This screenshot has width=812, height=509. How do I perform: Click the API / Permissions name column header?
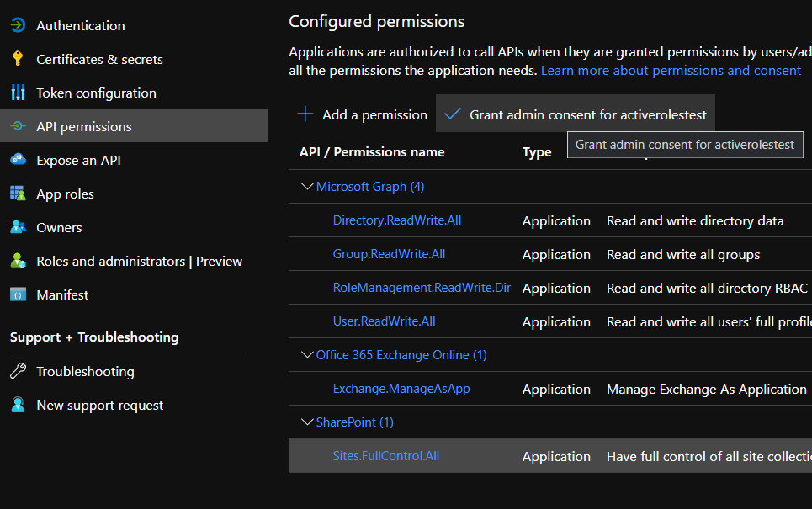(x=372, y=151)
